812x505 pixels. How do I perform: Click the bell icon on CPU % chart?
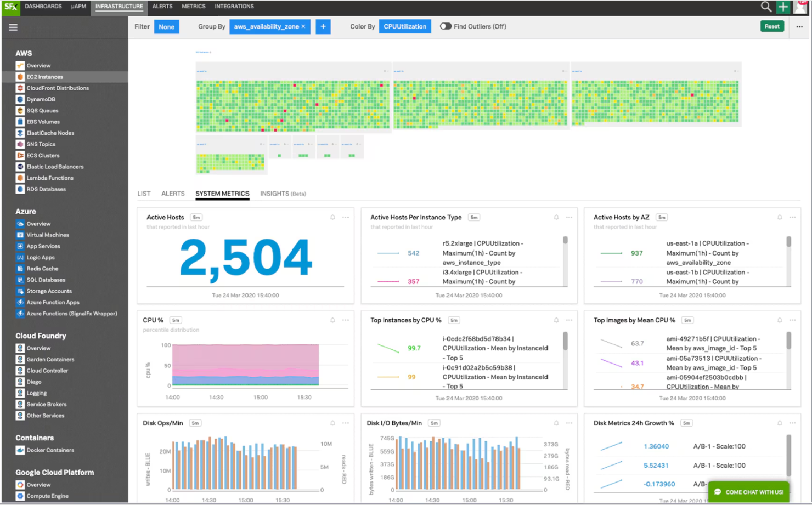click(x=332, y=320)
